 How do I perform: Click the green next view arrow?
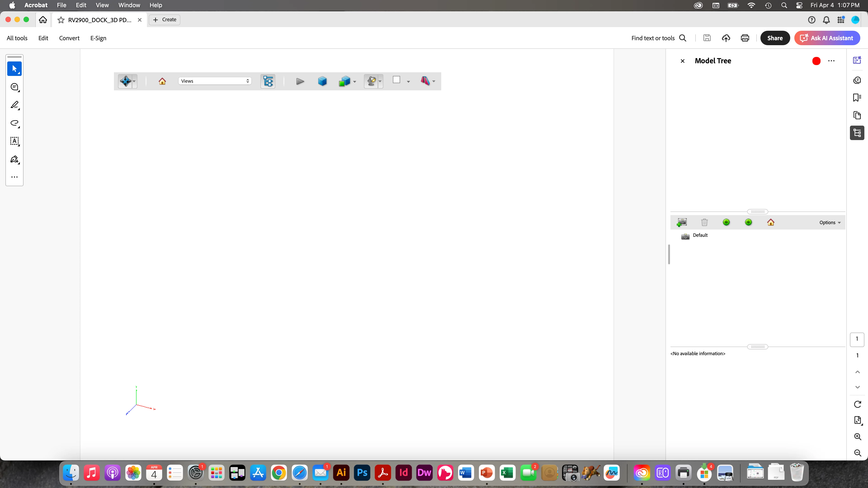pyautogui.click(x=748, y=222)
